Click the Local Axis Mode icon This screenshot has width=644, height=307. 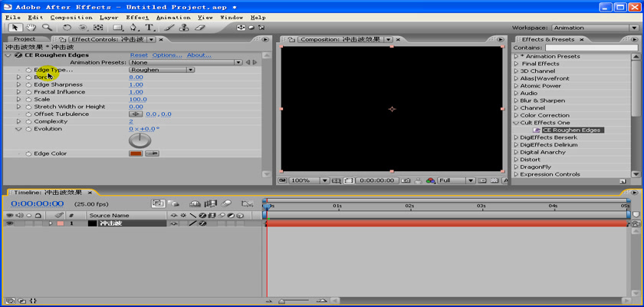click(x=241, y=28)
